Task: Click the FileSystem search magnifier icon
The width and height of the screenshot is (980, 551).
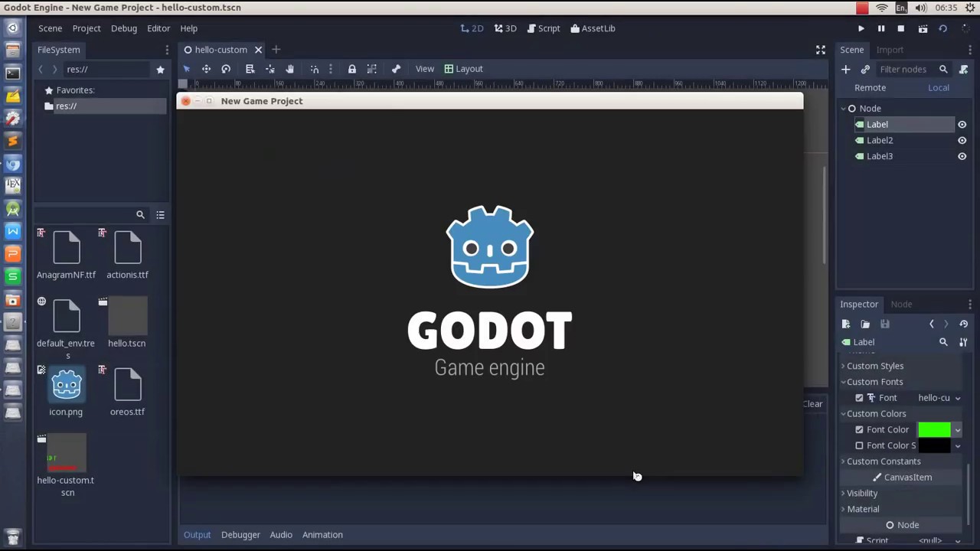Action: pyautogui.click(x=140, y=215)
